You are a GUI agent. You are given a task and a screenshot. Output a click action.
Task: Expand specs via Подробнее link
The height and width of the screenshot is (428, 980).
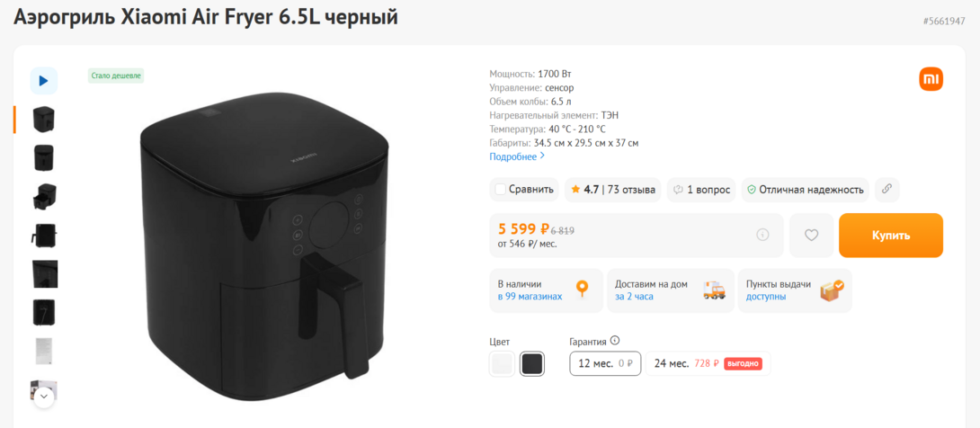point(517,156)
